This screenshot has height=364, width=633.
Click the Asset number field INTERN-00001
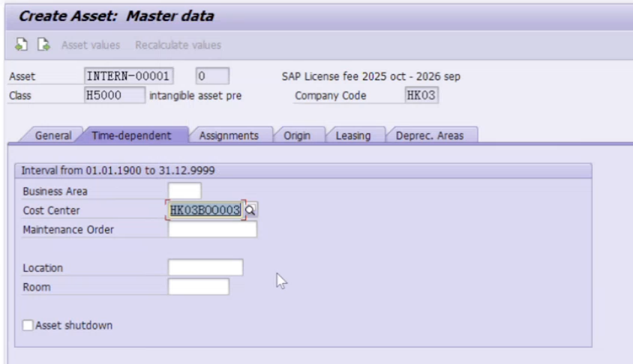[132, 76]
